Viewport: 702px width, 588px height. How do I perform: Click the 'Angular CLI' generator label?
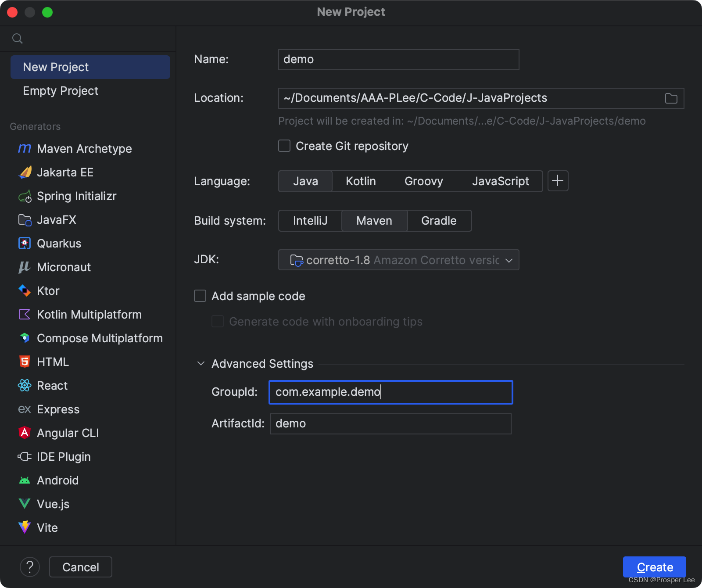pyautogui.click(x=68, y=433)
